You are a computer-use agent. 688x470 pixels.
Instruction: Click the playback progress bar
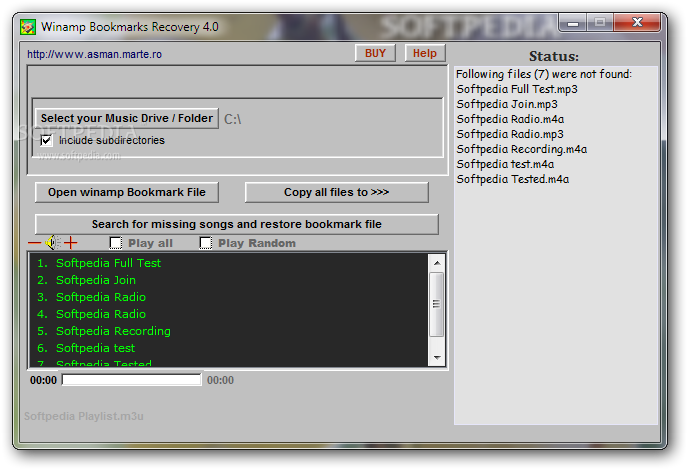pyautogui.click(x=132, y=380)
